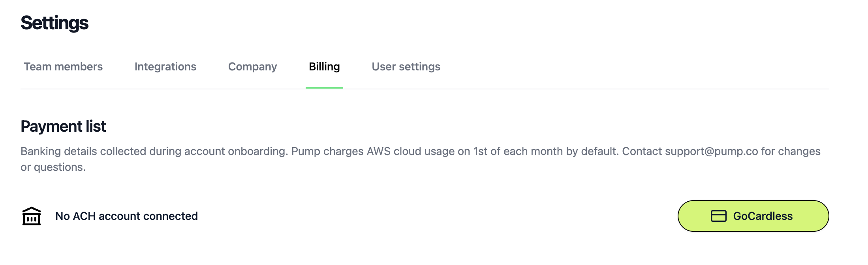The image size is (868, 265).
Task: Open the User settings tab
Action: (x=406, y=67)
